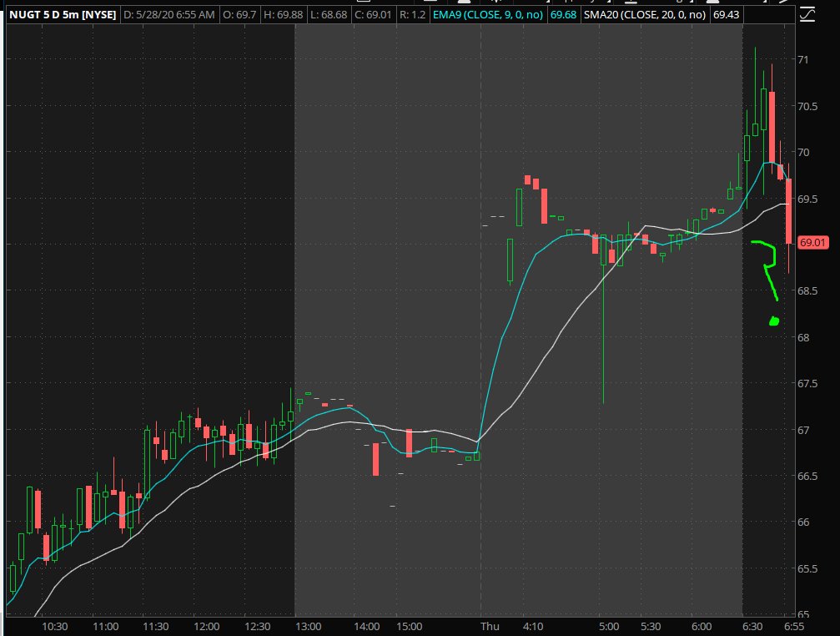
Task: Click the 67.5 price axis label
Action: [807, 384]
